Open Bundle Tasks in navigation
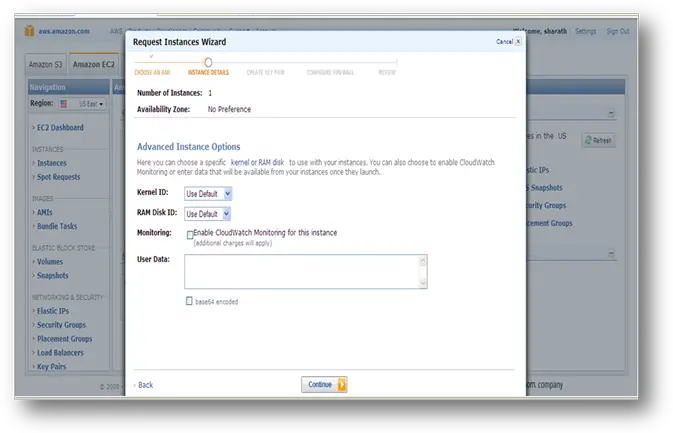Viewport: 673px width, 433px height. 57,226
